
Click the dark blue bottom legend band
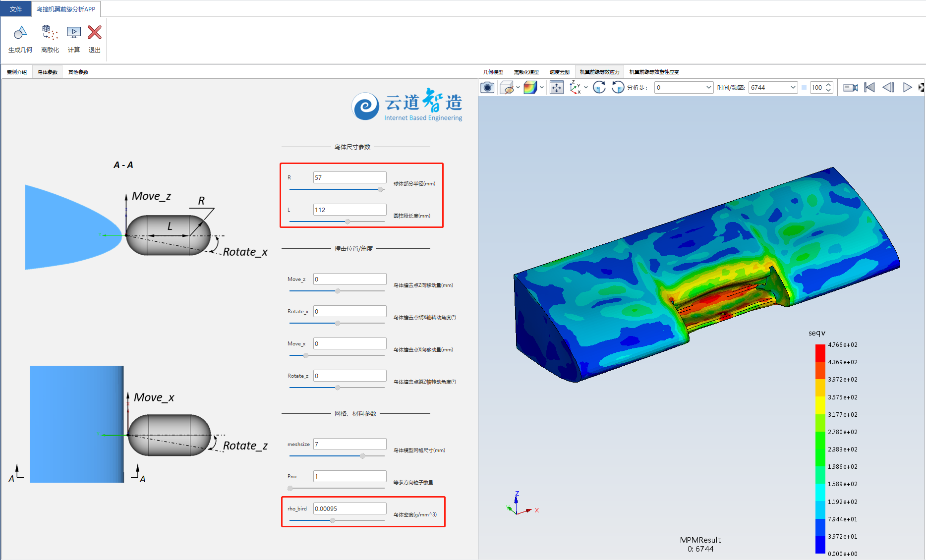820,545
